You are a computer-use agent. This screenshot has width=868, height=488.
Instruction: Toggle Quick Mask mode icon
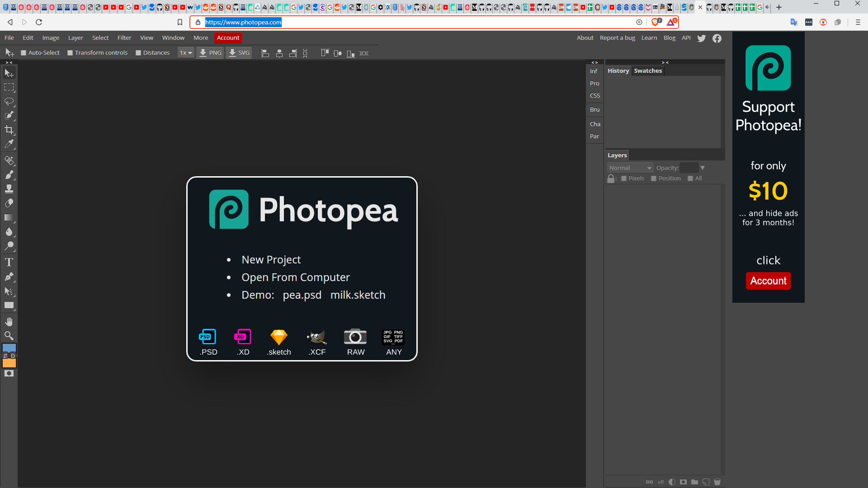9,374
